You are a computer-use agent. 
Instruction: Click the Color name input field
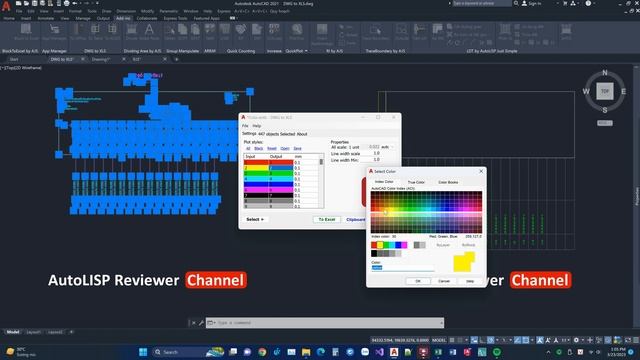click(402, 268)
